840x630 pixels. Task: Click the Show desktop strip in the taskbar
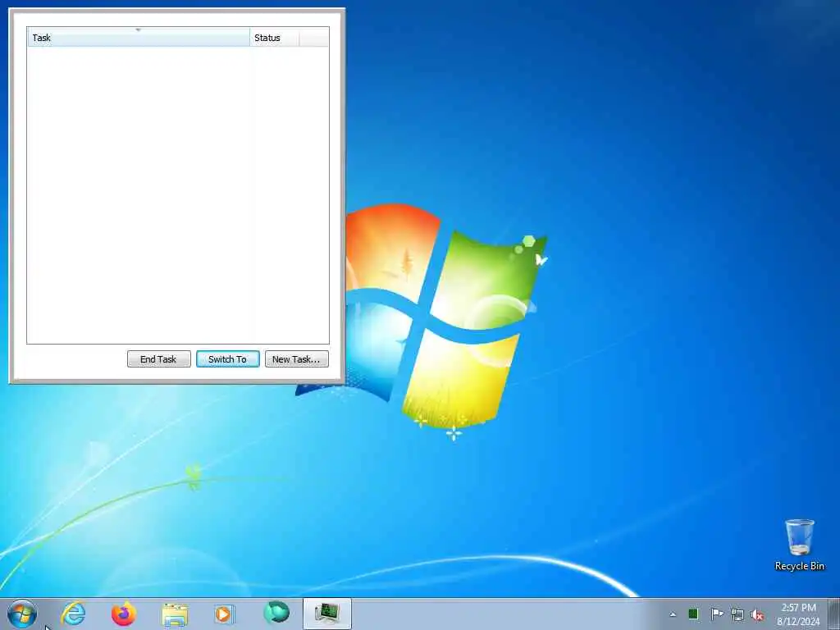[x=834, y=614]
